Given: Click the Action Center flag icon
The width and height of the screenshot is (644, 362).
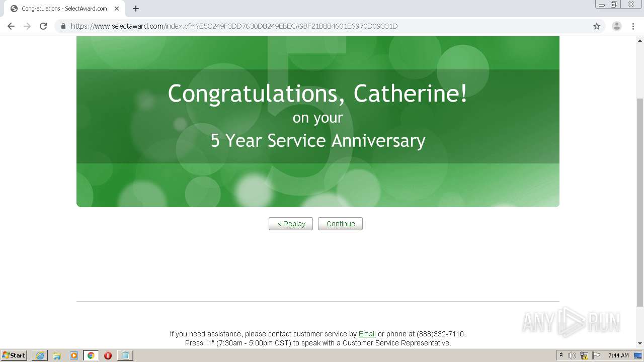Looking at the screenshot, I should (596, 355).
